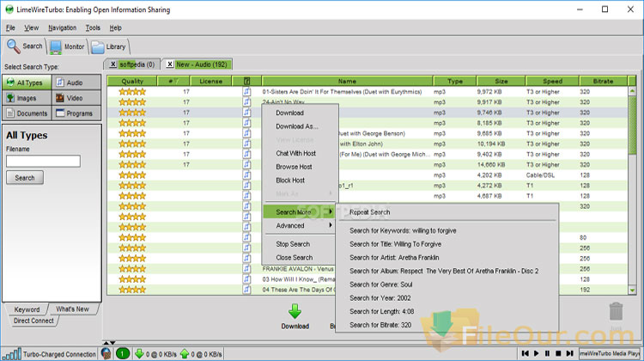The image size is (644, 361).
Task: Open the File menu
Action: tap(10, 28)
